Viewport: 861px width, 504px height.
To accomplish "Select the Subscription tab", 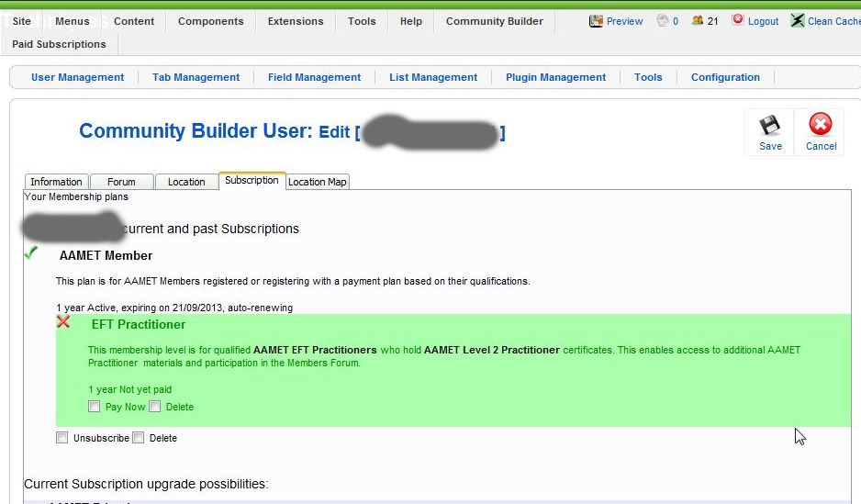I will (x=252, y=180).
